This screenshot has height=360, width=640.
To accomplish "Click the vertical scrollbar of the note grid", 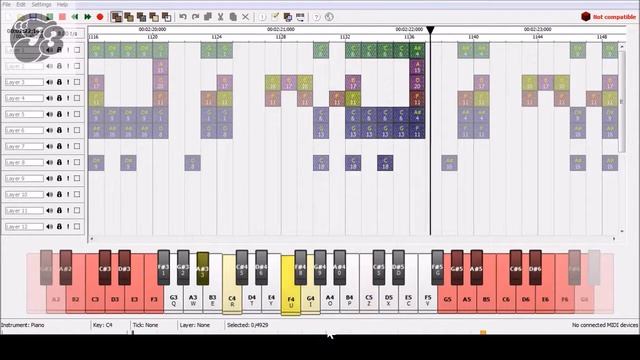I will 622,102.
